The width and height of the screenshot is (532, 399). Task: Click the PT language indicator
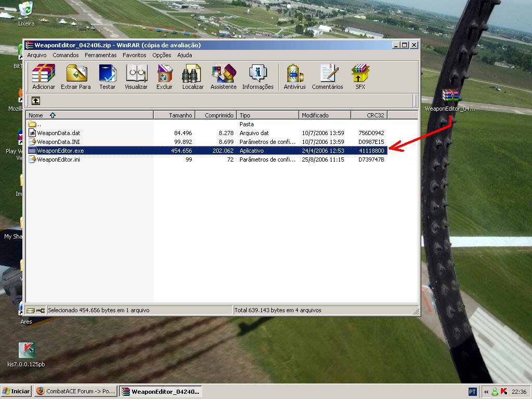[472, 392]
